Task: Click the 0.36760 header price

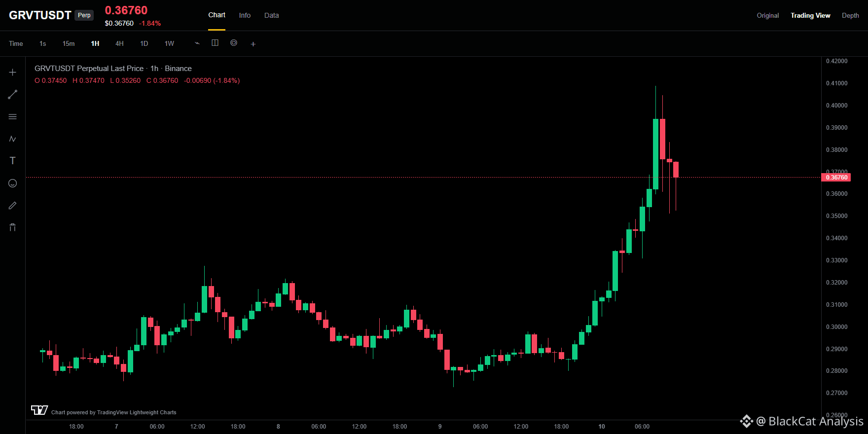Action: tap(126, 10)
